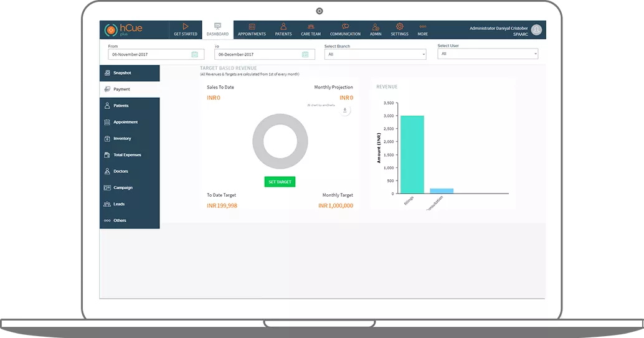Open the Care Team group icon
The image size is (644, 338).
311,26
